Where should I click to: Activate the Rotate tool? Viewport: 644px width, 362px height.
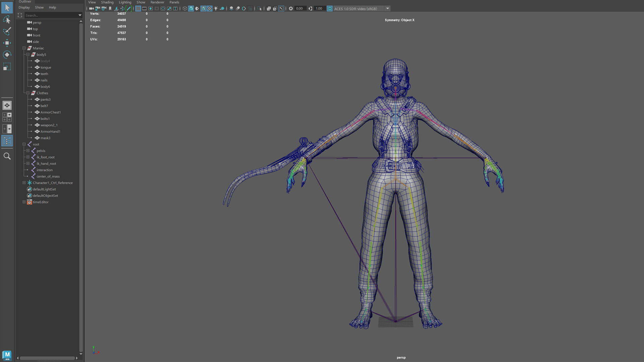[7, 55]
